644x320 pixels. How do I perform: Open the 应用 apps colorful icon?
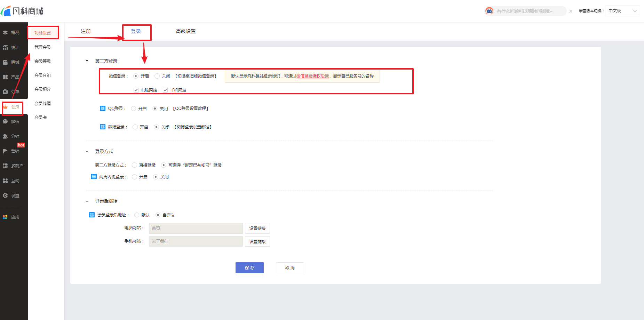point(5,217)
